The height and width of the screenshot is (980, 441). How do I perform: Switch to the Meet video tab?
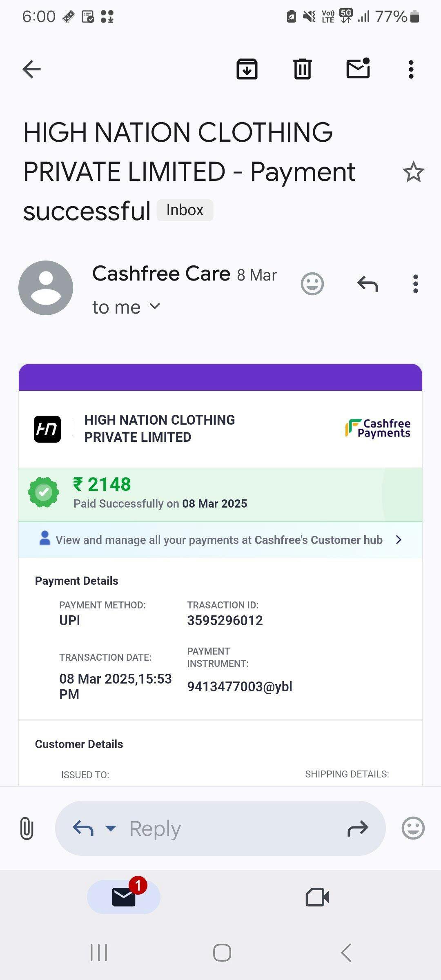317,897
